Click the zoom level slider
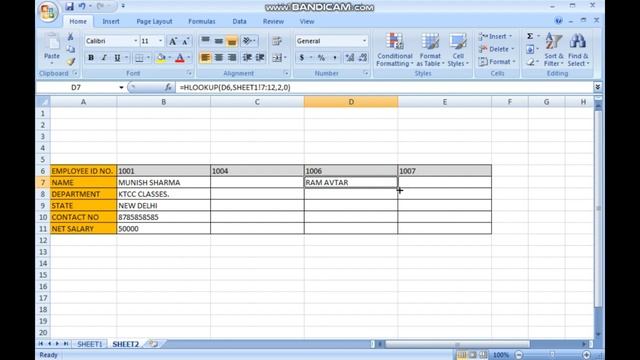Screen dimensions: 640x360 point(552,355)
